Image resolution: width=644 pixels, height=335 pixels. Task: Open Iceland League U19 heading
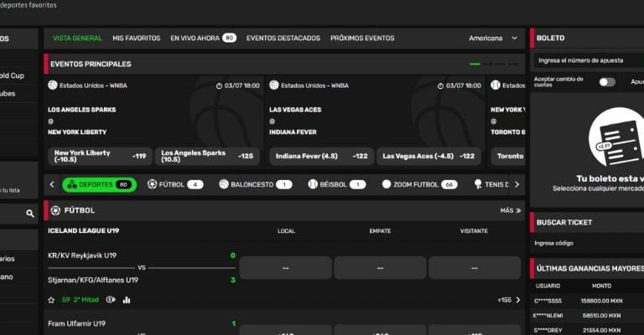83,231
